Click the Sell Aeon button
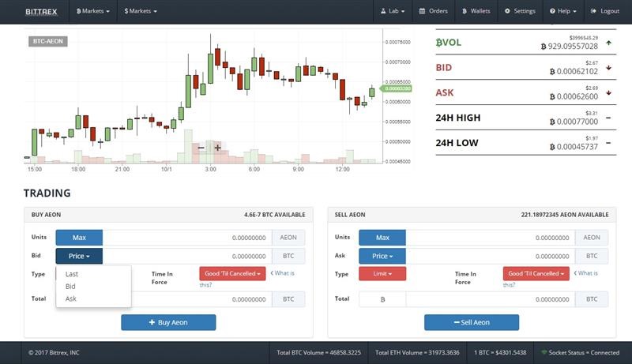Viewport: 632px width, 364px height. 472,322
